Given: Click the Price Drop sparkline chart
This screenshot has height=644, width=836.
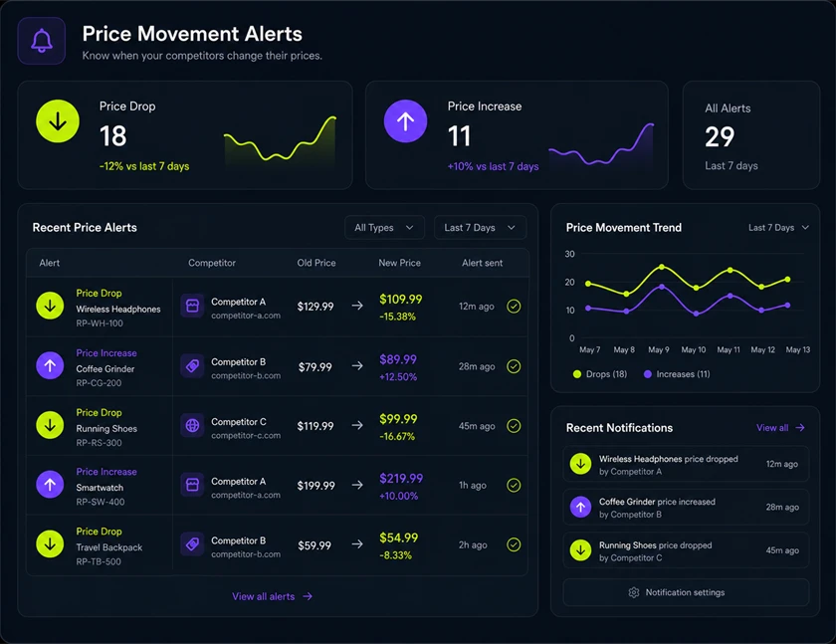Looking at the screenshot, I should tap(280, 141).
